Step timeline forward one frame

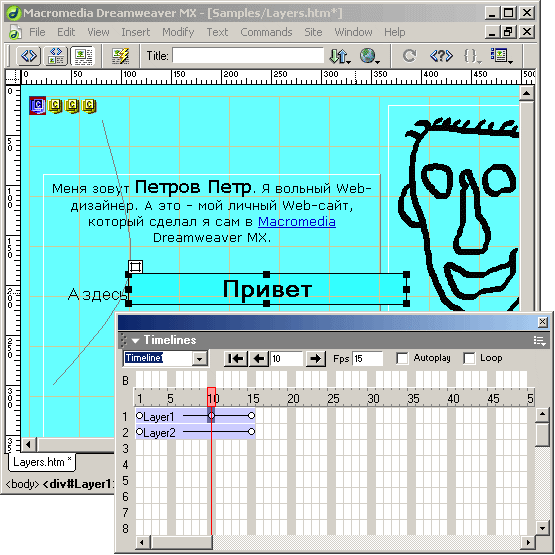point(315,359)
